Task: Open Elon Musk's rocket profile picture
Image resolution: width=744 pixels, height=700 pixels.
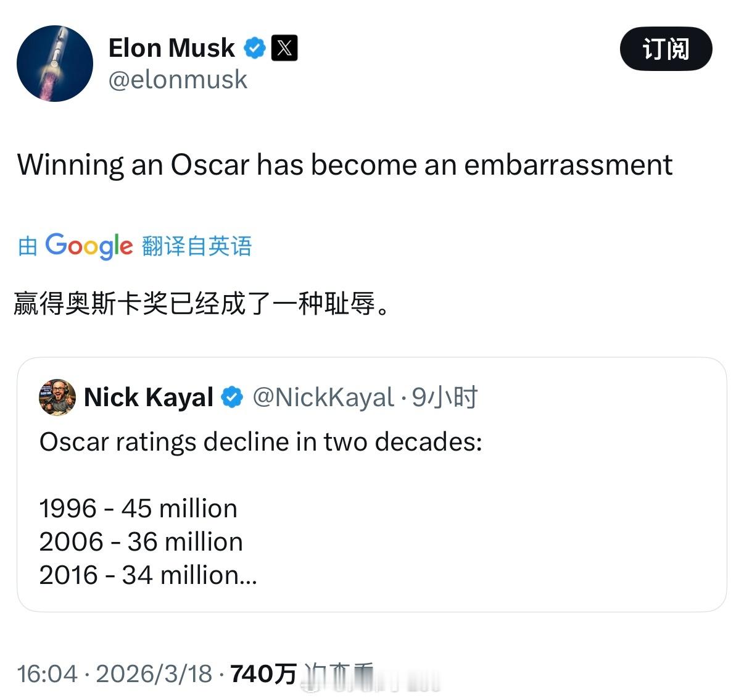Action: [55, 64]
